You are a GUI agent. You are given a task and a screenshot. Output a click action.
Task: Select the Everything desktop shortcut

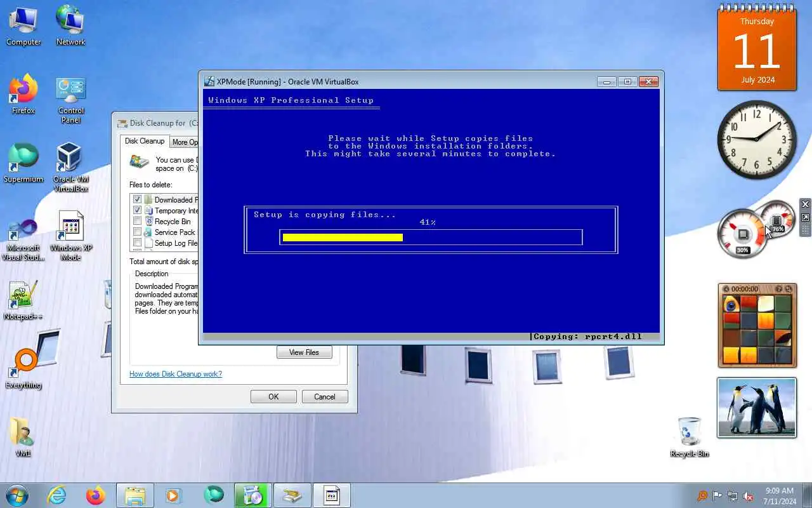[x=23, y=368]
